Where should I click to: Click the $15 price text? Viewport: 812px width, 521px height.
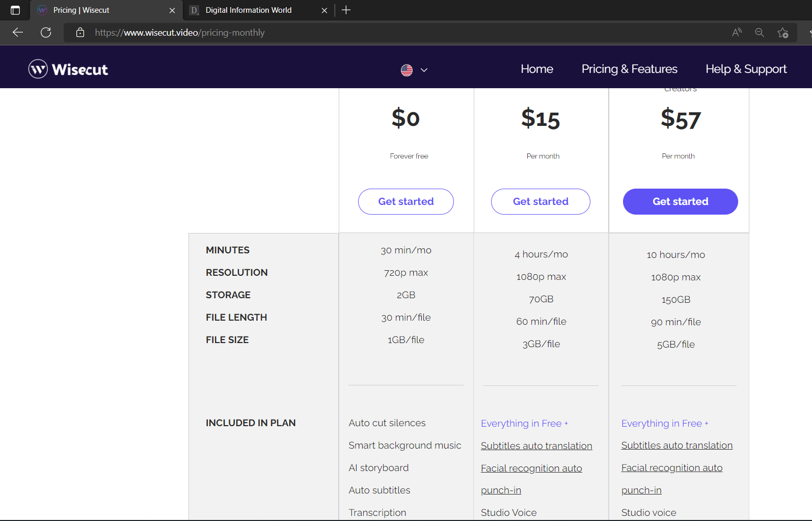click(540, 118)
